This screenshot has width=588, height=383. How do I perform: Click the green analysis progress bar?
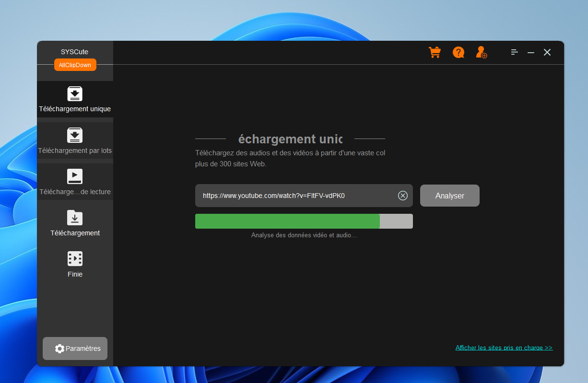click(287, 221)
